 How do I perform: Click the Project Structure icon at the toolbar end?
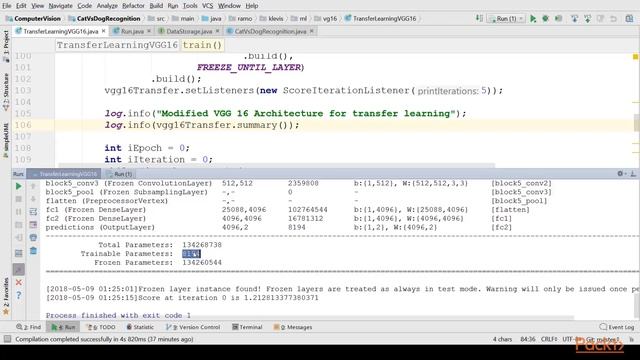[629, 19]
